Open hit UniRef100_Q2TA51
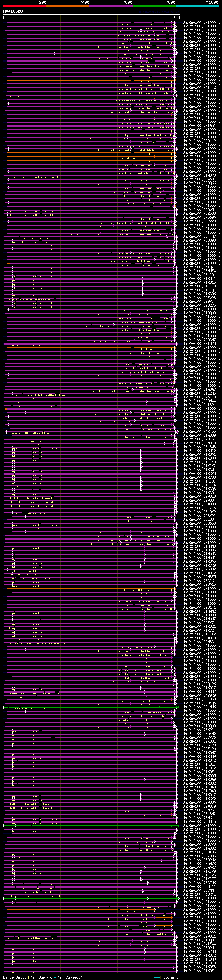The height and width of the screenshot is (980, 222). pos(199,125)
